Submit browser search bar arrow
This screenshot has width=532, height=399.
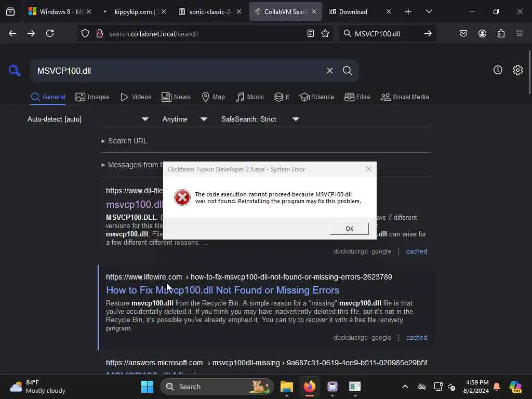pos(428,33)
